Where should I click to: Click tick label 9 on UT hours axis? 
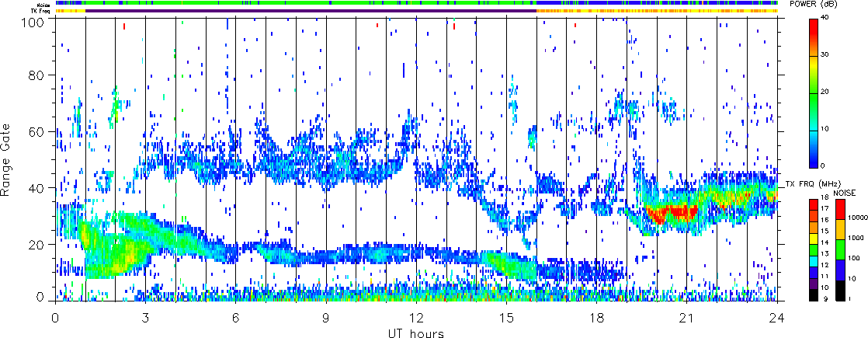(326, 319)
